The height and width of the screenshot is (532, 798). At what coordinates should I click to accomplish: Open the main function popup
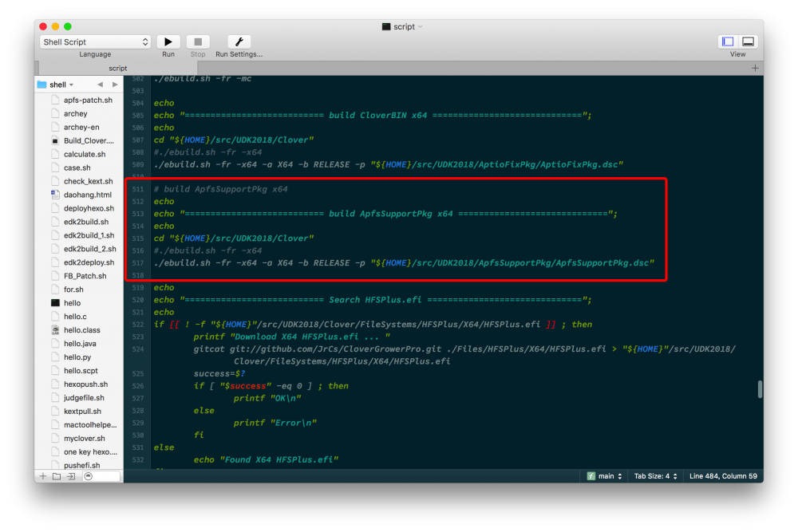(x=610, y=476)
